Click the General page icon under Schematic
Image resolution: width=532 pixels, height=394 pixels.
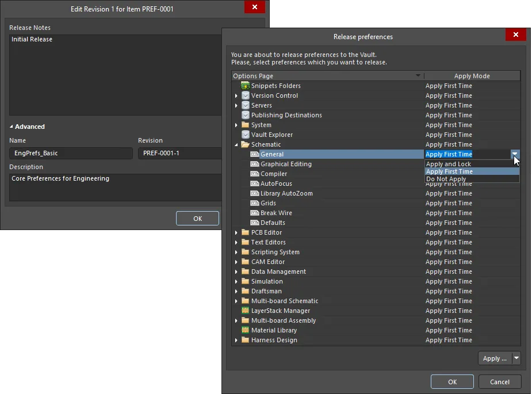tap(254, 154)
